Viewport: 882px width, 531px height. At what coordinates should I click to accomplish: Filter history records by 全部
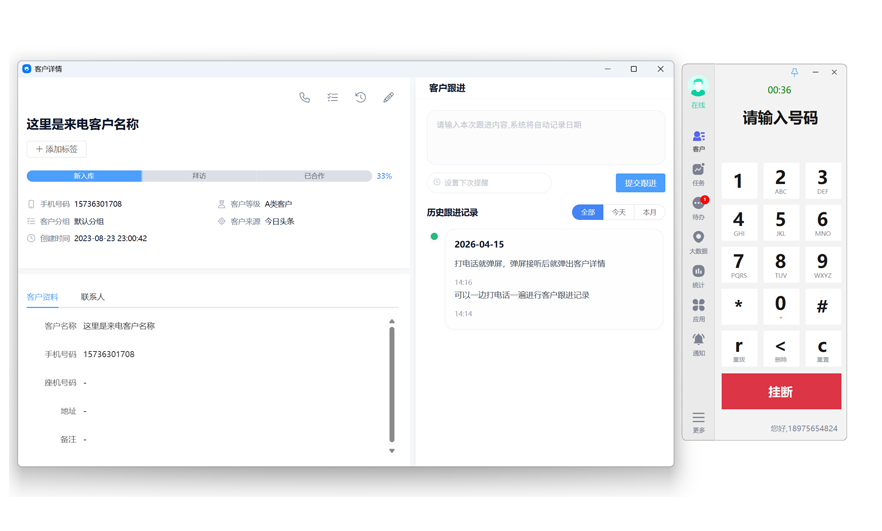tap(588, 212)
